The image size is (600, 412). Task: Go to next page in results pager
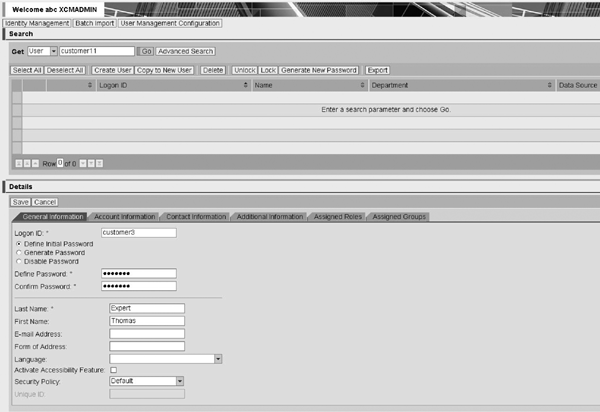(x=91, y=164)
